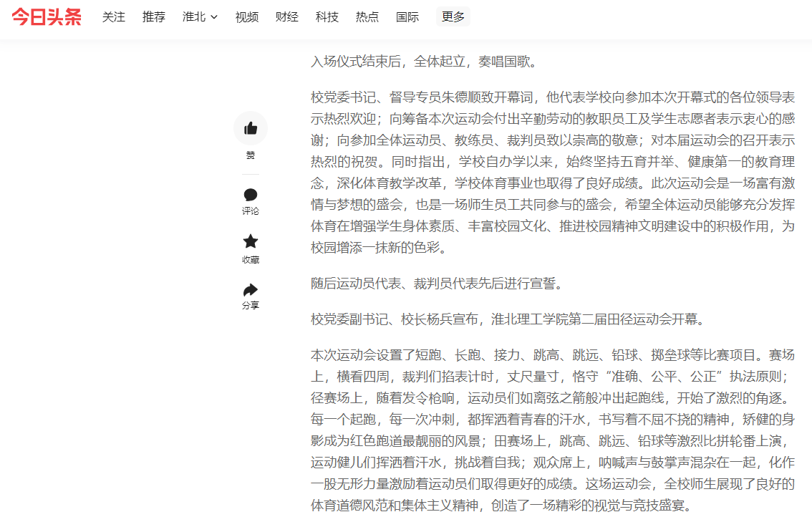This screenshot has width=812, height=522.
Task: Favorite the article with the star icon
Action: point(251,242)
